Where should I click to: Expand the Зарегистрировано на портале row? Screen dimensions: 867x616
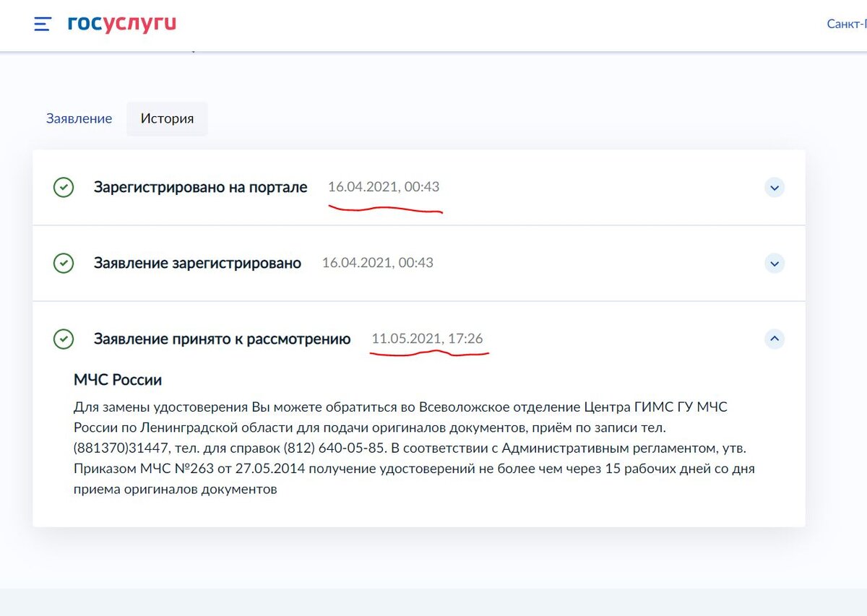tap(775, 188)
